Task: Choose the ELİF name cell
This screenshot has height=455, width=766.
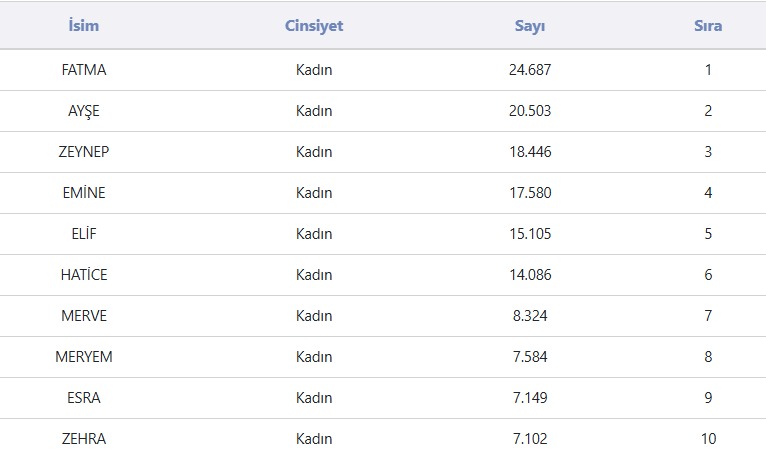Action: click(83, 234)
